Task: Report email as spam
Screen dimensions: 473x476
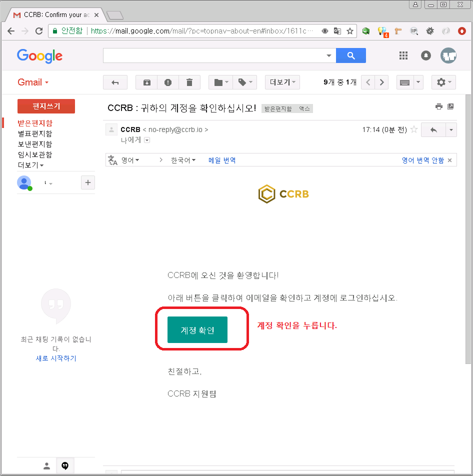Action: 168,82
